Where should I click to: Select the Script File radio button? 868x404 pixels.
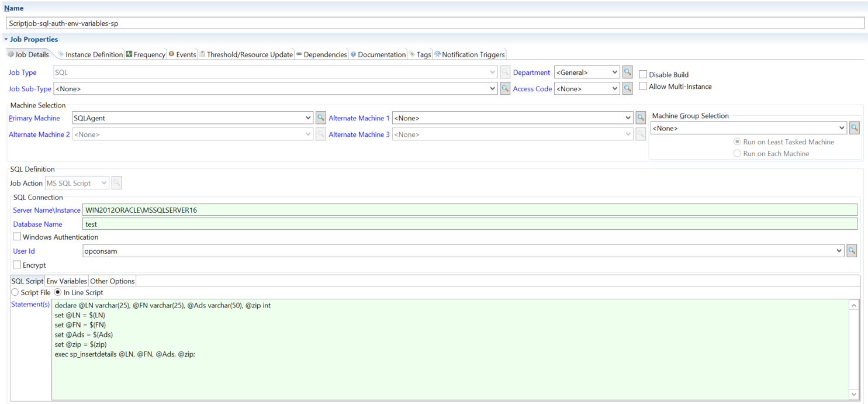[x=15, y=292]
